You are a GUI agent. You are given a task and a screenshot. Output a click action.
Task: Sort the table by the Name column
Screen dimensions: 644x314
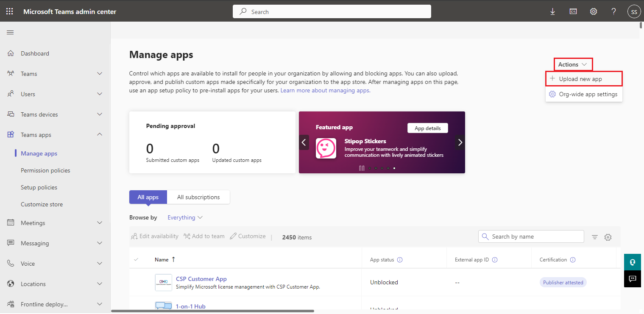pos(165,259)
